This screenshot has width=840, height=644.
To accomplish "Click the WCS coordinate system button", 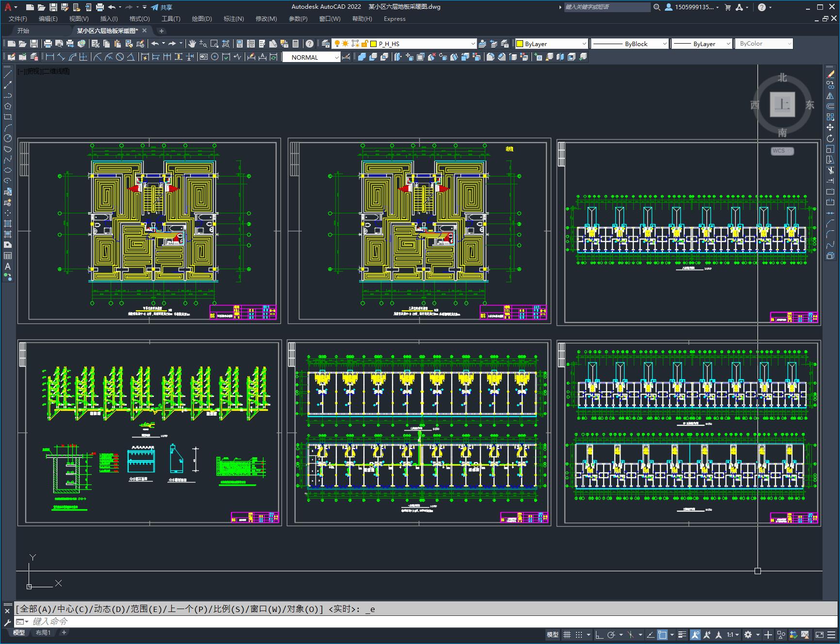I will click(782, 151).
